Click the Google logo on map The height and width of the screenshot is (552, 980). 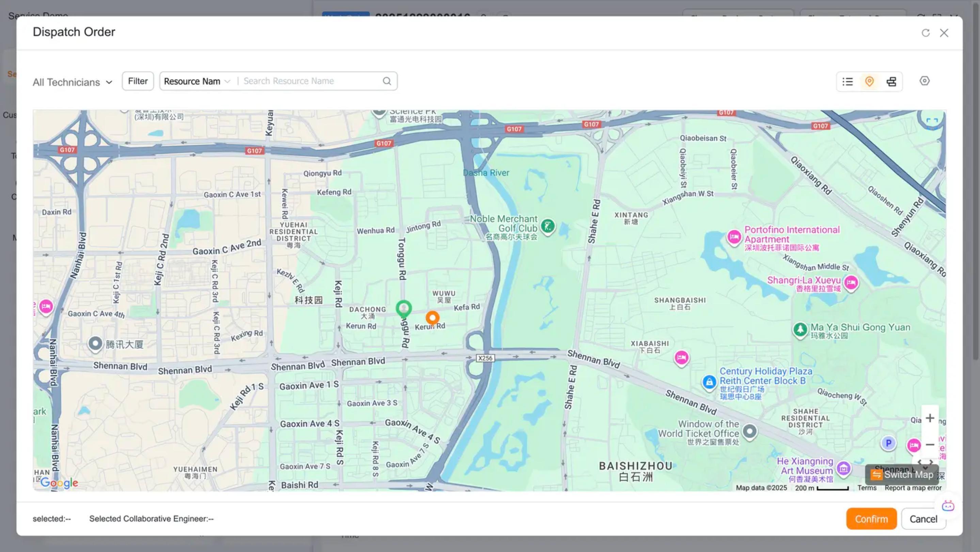pos(59,483)
